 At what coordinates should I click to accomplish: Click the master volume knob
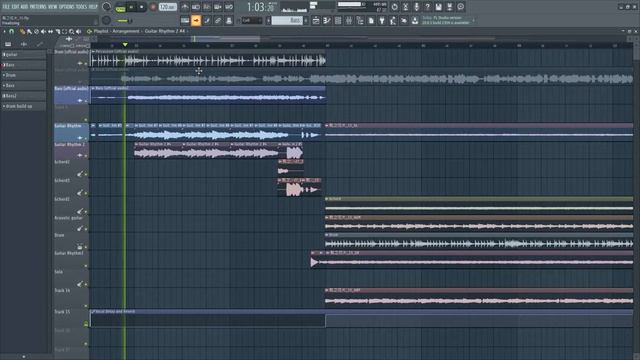(x=107, y=7)
